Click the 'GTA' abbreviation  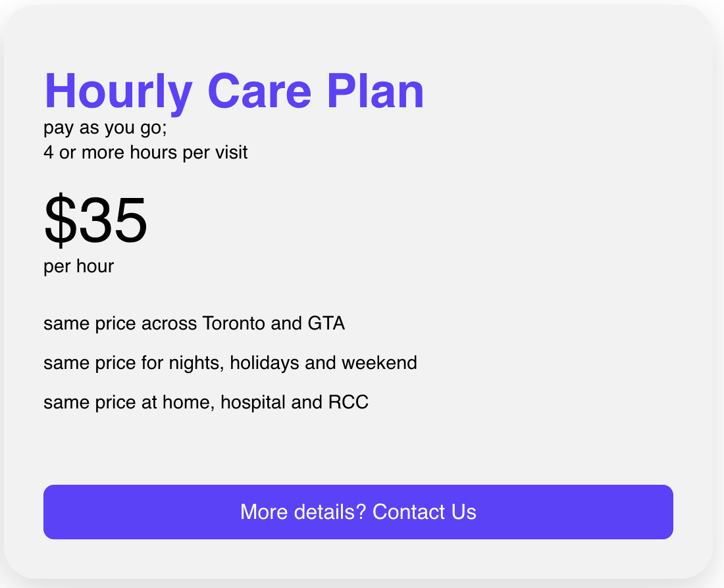[326, 324]
